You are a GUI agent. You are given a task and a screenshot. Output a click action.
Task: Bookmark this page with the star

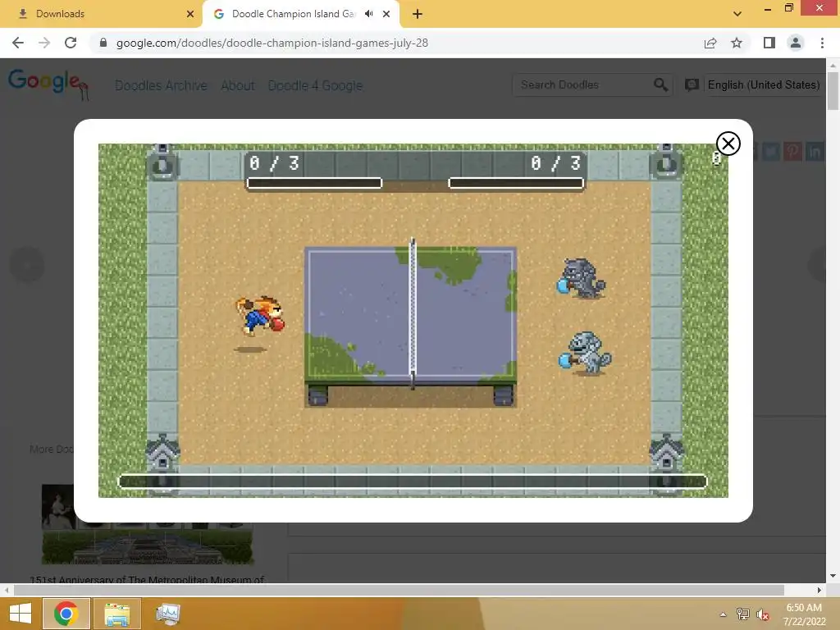737,43
